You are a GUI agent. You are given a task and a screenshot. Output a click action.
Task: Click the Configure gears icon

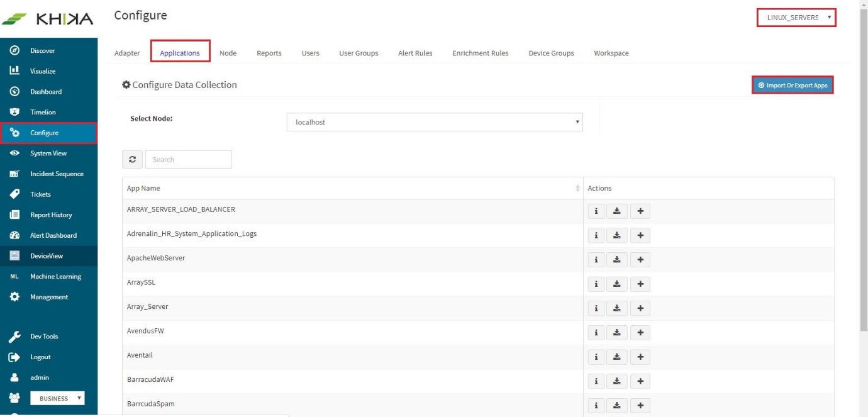tap(14, 133)
